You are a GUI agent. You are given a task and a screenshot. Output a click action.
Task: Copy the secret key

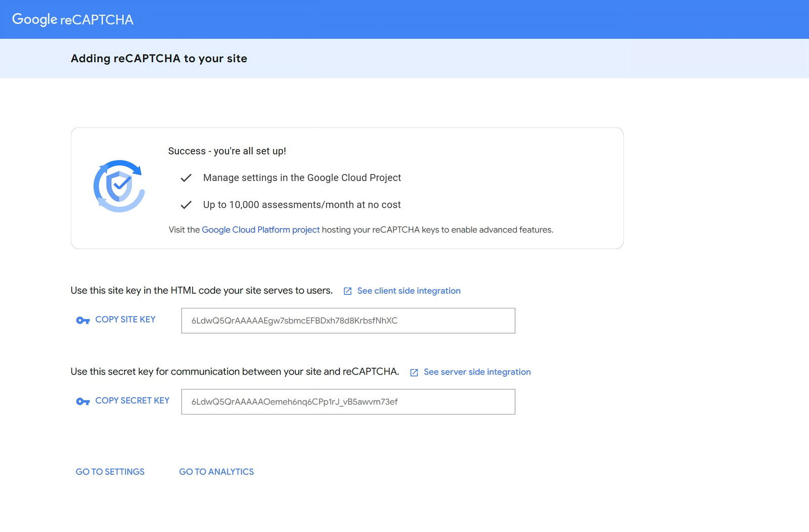pyautogui.click(x=132, y=401)
